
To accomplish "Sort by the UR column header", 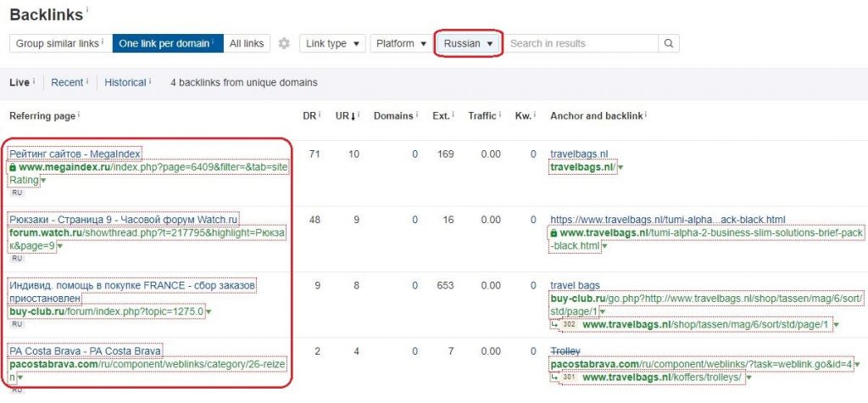I will (343, 115).
